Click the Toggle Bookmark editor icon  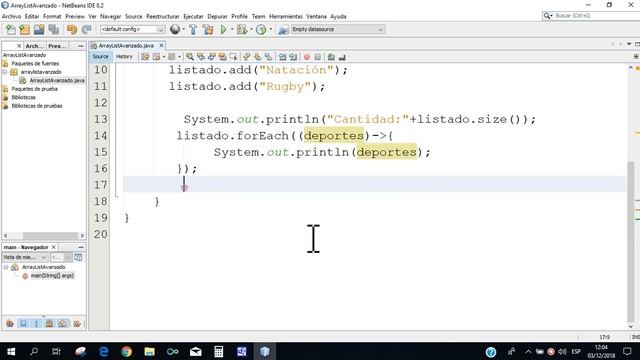point(268,57)
